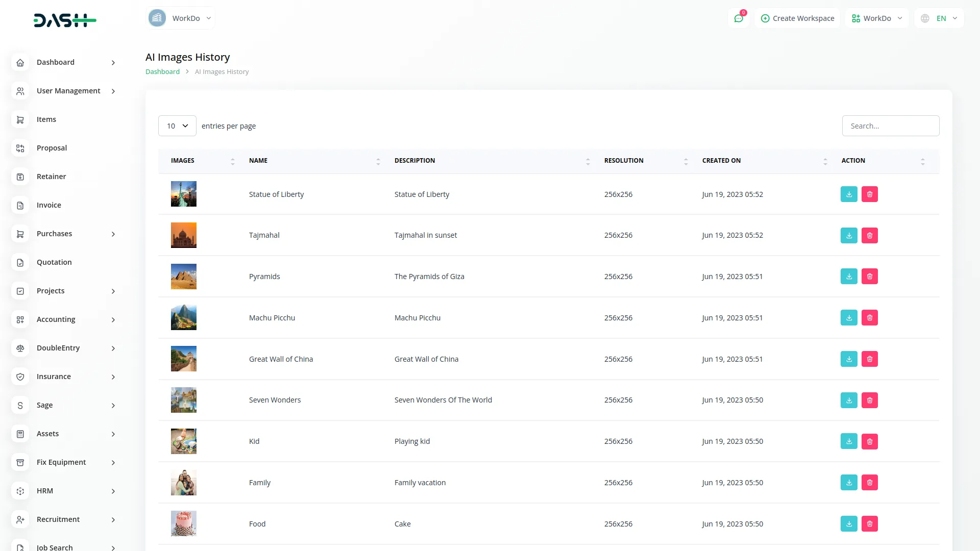Click the Invoice sidebar icon
This screenshot has height=551, width=980.
(x=20, y=205)
